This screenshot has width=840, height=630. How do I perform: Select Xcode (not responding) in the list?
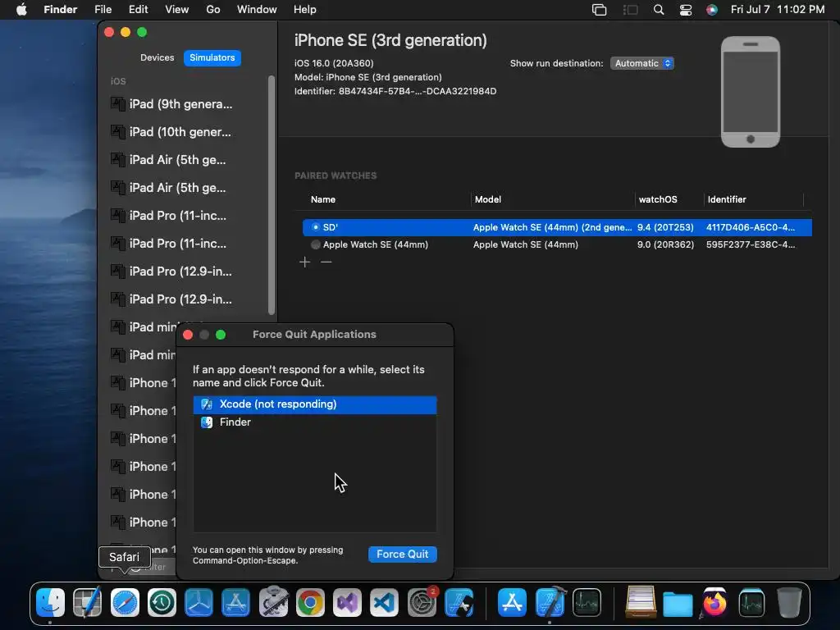pyautogui.click(x=315, y=404)
